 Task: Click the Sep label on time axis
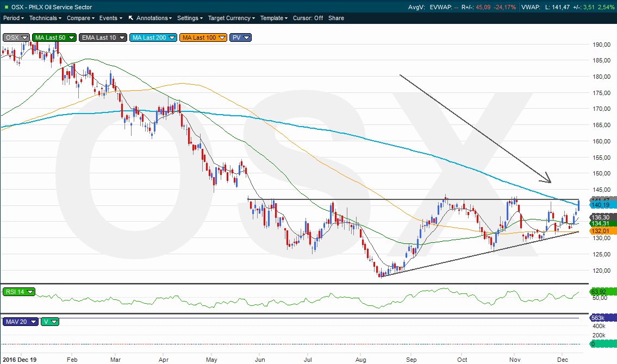click(411, 360)
